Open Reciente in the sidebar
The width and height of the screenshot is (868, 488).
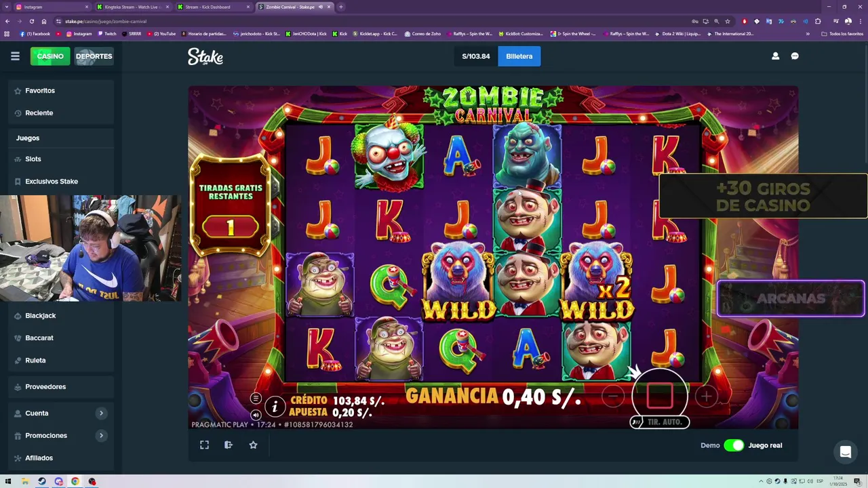tap(61, 113)
